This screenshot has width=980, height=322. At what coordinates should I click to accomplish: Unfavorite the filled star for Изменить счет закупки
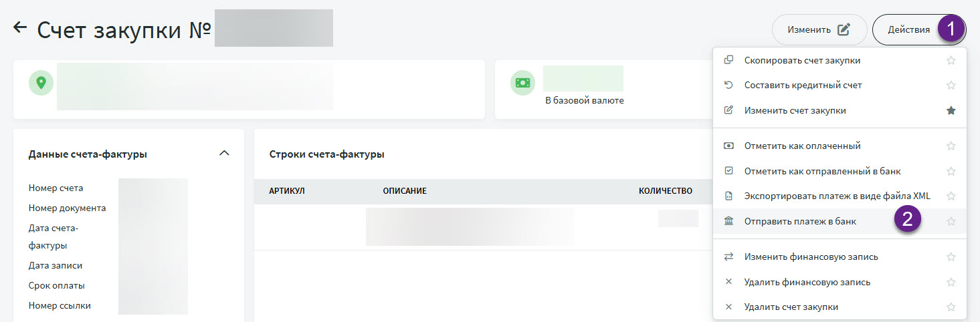coord(951,110)
